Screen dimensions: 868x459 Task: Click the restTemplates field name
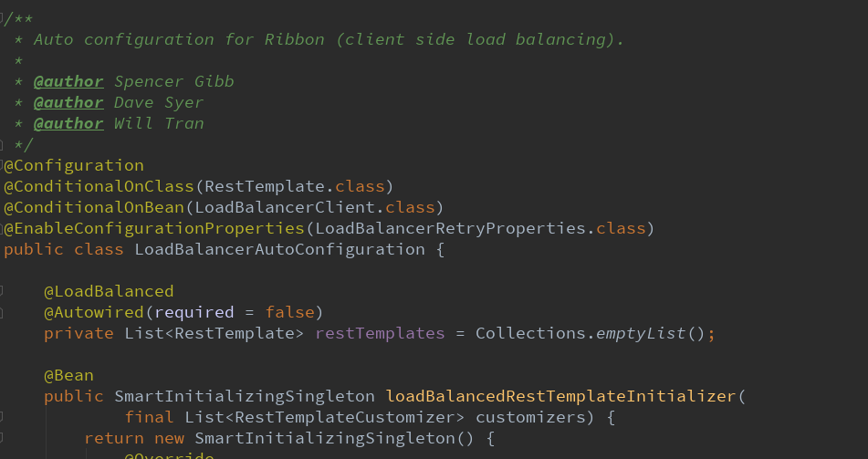[380, 333]
